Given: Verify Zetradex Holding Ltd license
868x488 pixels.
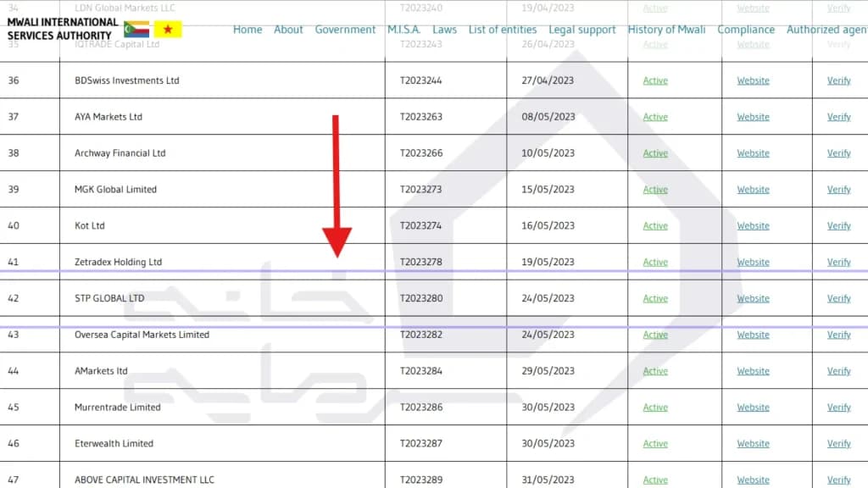Looking at the screenshot, I should 838,263.
